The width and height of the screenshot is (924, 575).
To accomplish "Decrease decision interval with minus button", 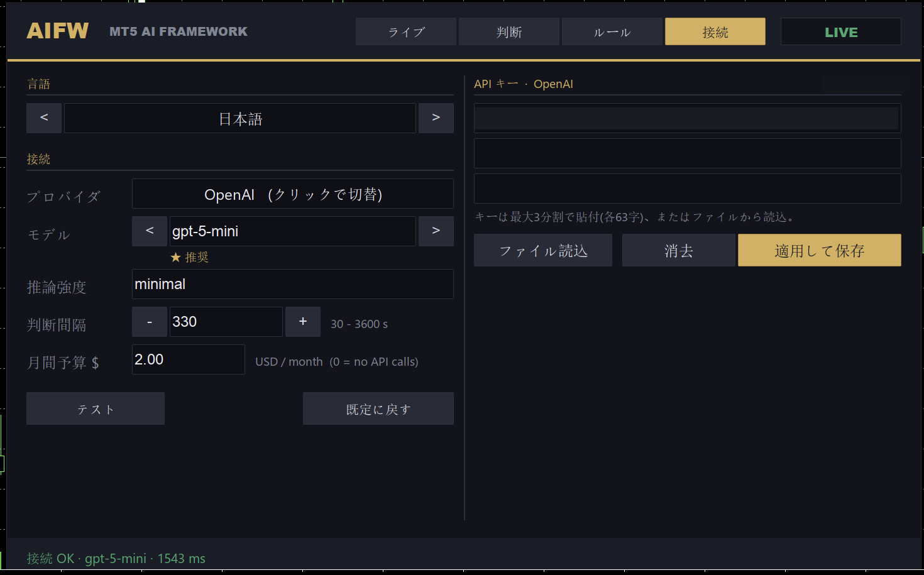I will coord(150,322).
